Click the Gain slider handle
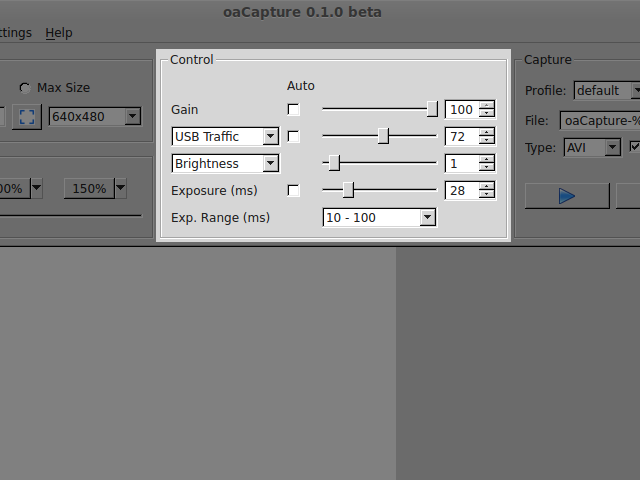The image size is (640, 480). (432, 109)
